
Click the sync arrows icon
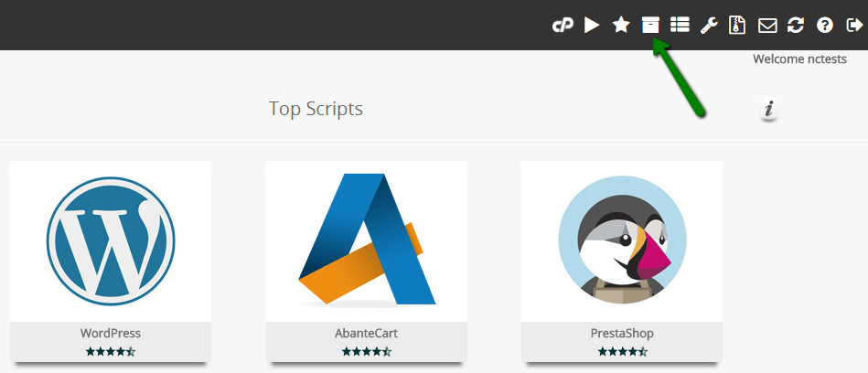(x=796, y=26)
